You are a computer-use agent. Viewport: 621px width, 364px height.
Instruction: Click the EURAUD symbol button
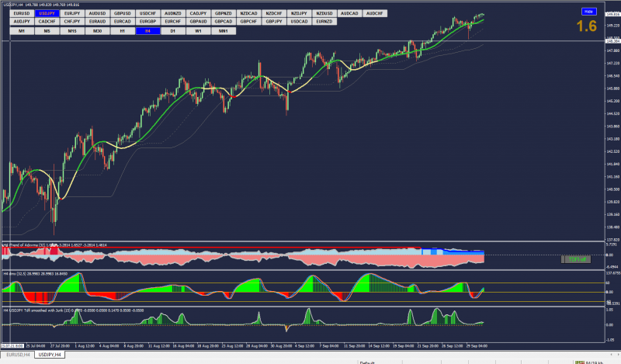(x=98, y=22)
